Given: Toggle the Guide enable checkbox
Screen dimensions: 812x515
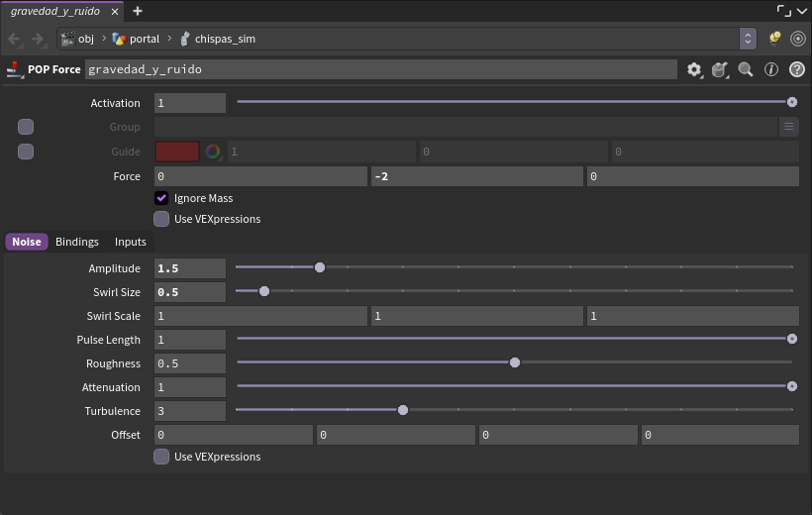Looking at the screenshot, I should point(26,152).
